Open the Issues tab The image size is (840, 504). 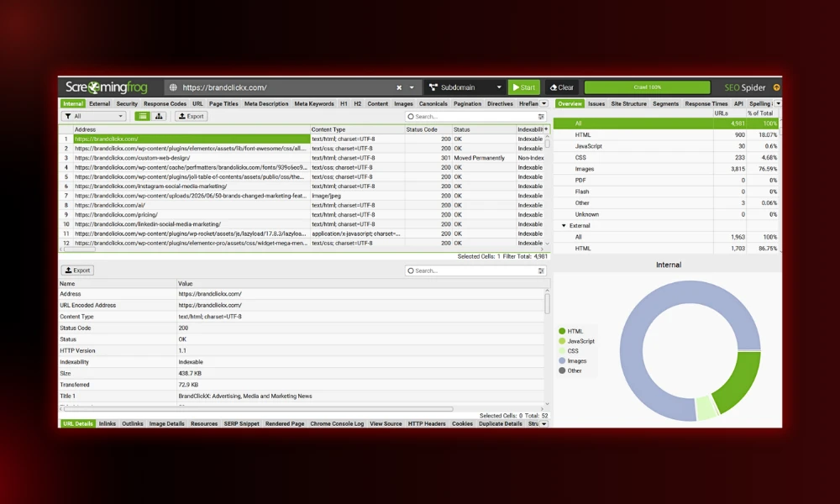click(596, 104)
